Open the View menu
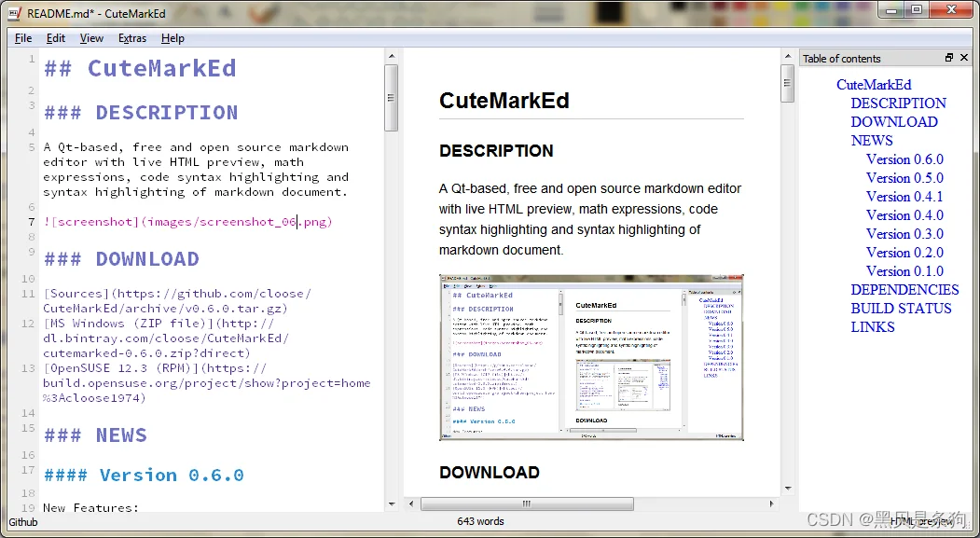Screen dimensions: 980x538 pyautogui.click(x=91, y=38)
